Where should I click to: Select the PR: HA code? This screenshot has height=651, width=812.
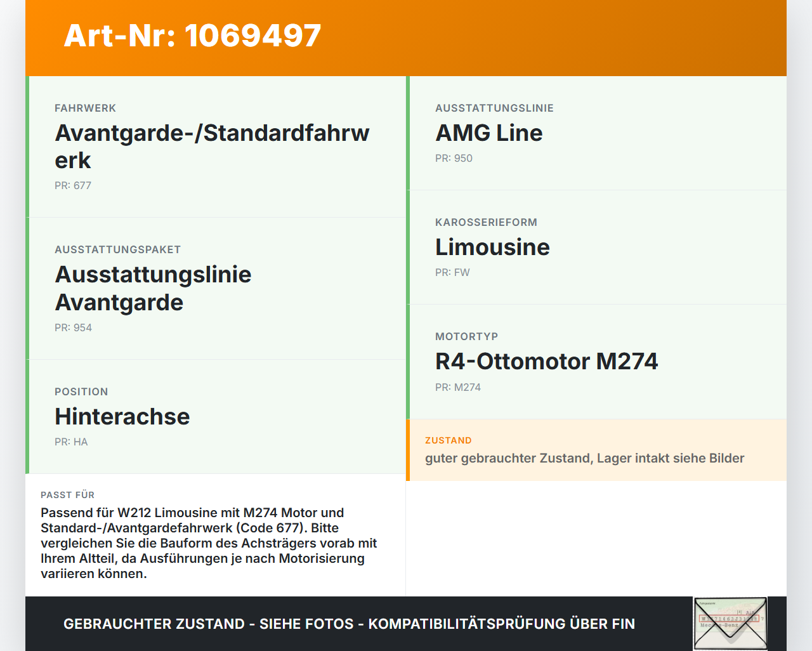(71, 442)
